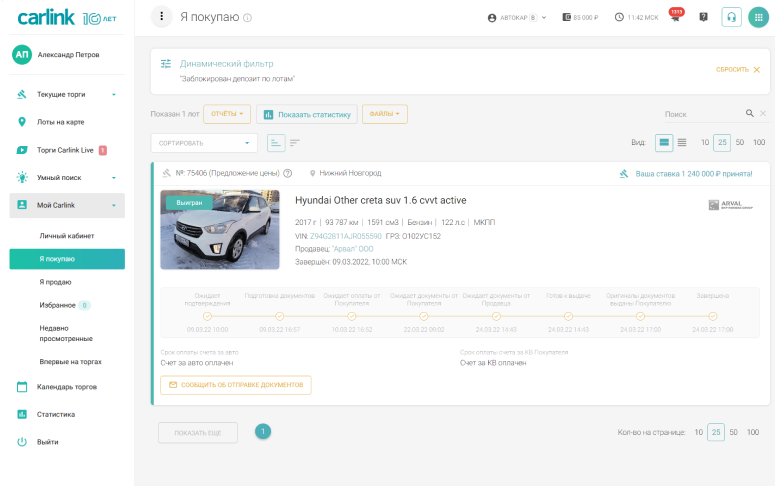Open Я продаю in sidebar

tap(55, 282)
